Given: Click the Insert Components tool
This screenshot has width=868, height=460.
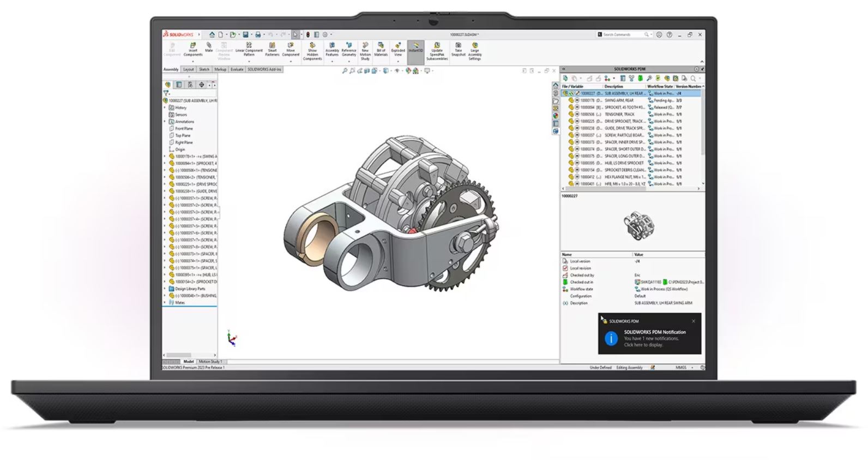Looking at the screenshot, I should point(192,49).
